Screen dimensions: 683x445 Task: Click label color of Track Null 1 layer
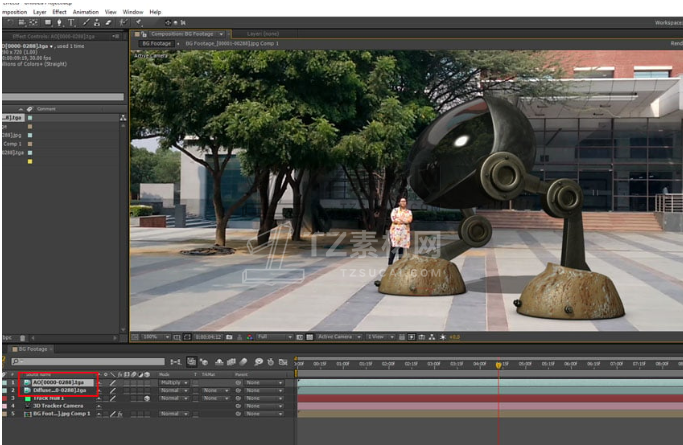click(5, 398)
